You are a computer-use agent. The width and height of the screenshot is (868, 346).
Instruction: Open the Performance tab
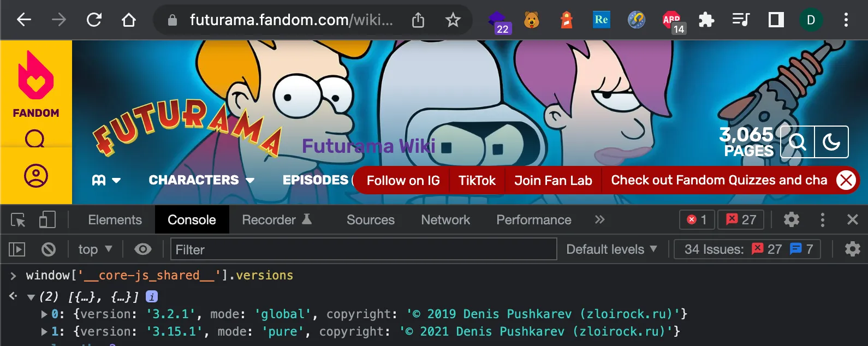pos(534,220)
